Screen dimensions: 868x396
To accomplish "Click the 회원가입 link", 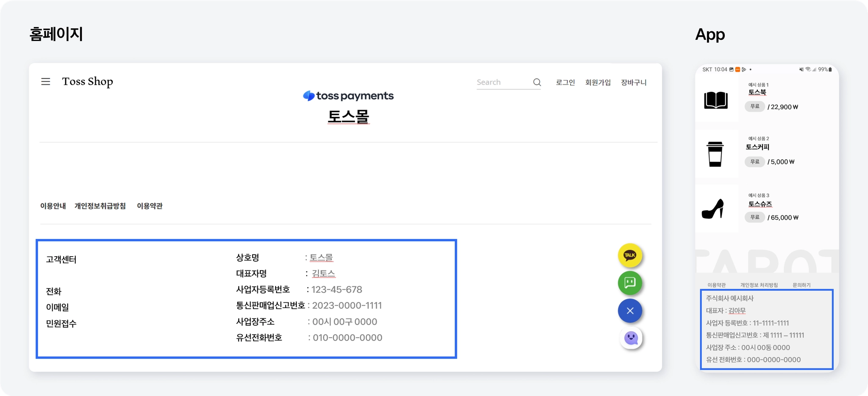I will click(598, 83).
